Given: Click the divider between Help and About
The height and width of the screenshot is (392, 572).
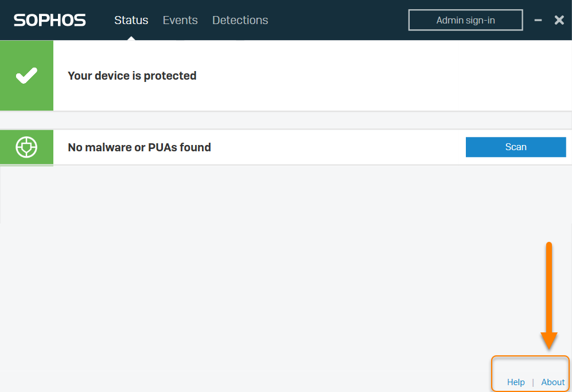Looking at the screenshot, I should (533, 382).
